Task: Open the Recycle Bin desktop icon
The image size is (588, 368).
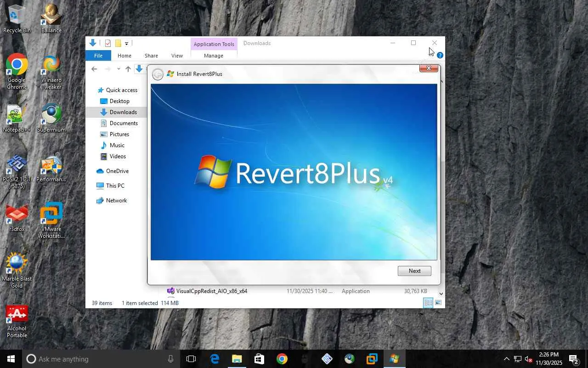Action: (x=17, y=19)
